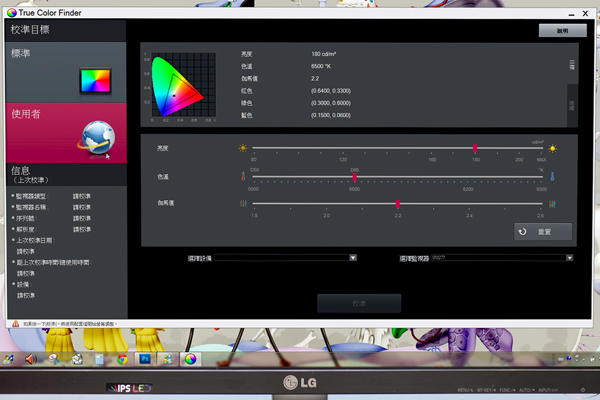600x400 pixels.
Task: Click the 色溫 color temperature slider handle
Action: (x=355, y=177)
